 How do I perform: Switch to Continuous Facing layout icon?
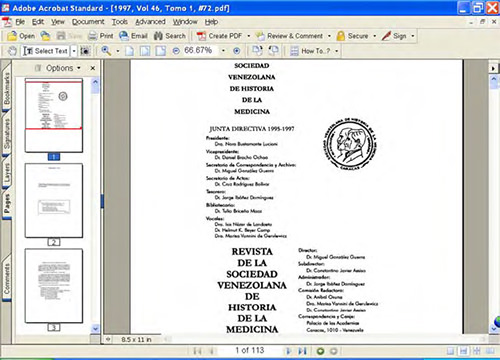[x=477, y=351]
